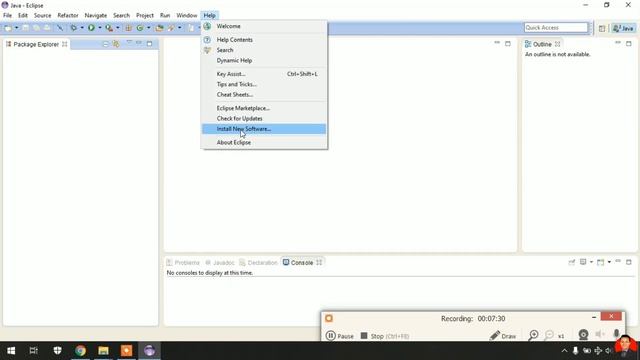This screenshot has height=360, width=640.
Task: Choose Help Contents menu item
Action: (x=264, y=40)
